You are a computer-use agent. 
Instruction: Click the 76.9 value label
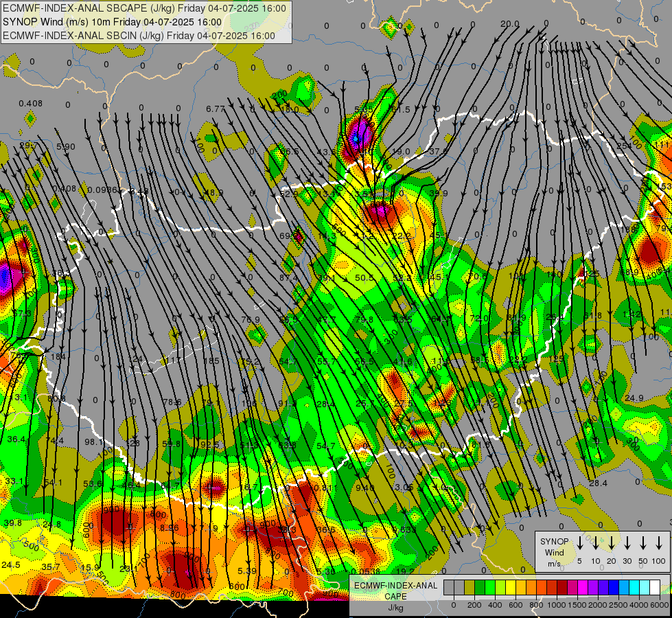click(x=251, y=319)
